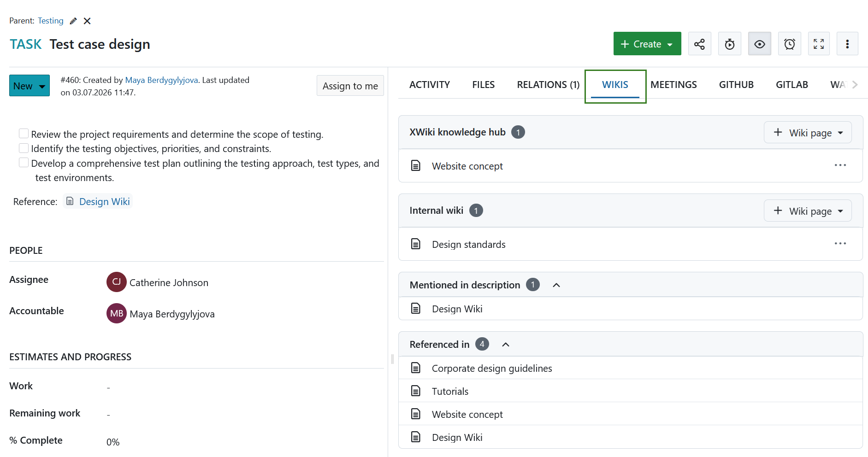The height and width of the screenshot is (457, 868).
Task: Click document icon beside Design standards
Action: point(416,244)
